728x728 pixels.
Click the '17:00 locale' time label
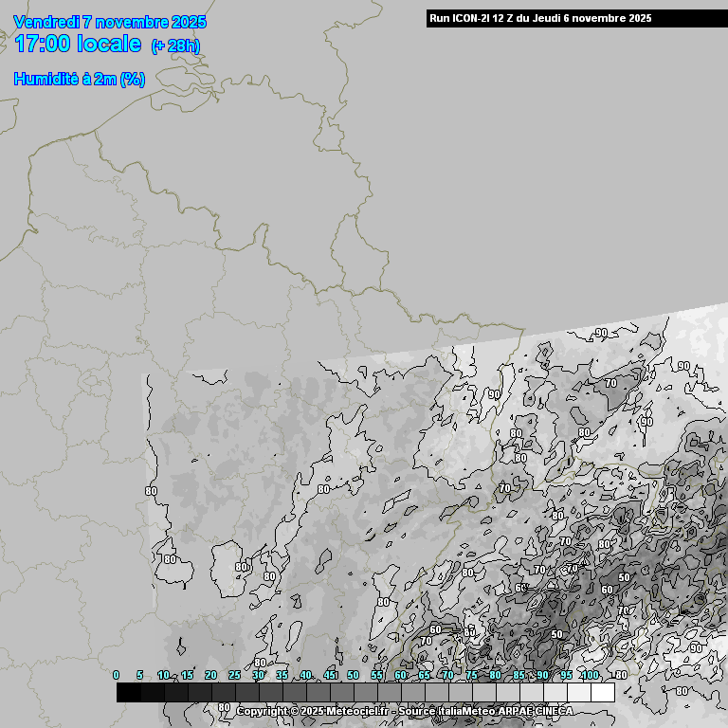[x=78, y=44]
